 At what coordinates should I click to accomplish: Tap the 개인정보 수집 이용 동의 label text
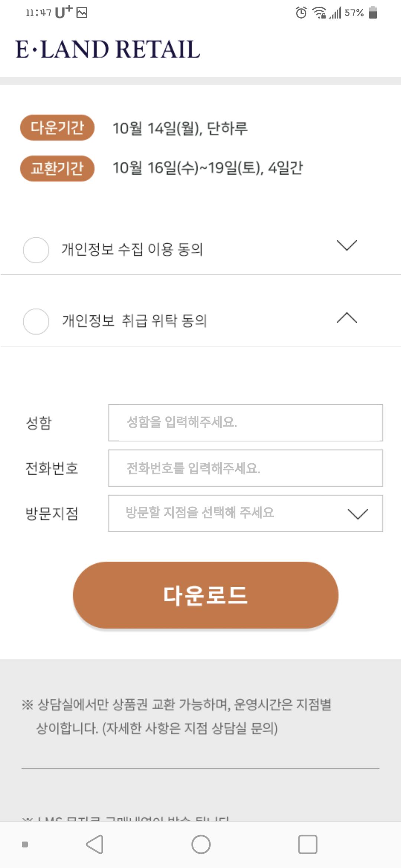click(132, 249)
